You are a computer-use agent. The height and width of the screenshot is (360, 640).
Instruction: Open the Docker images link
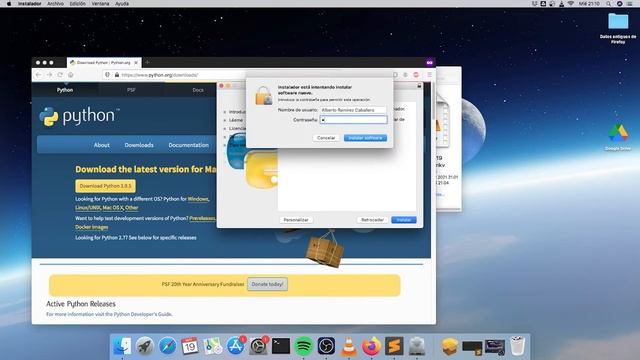pos(92,227)
